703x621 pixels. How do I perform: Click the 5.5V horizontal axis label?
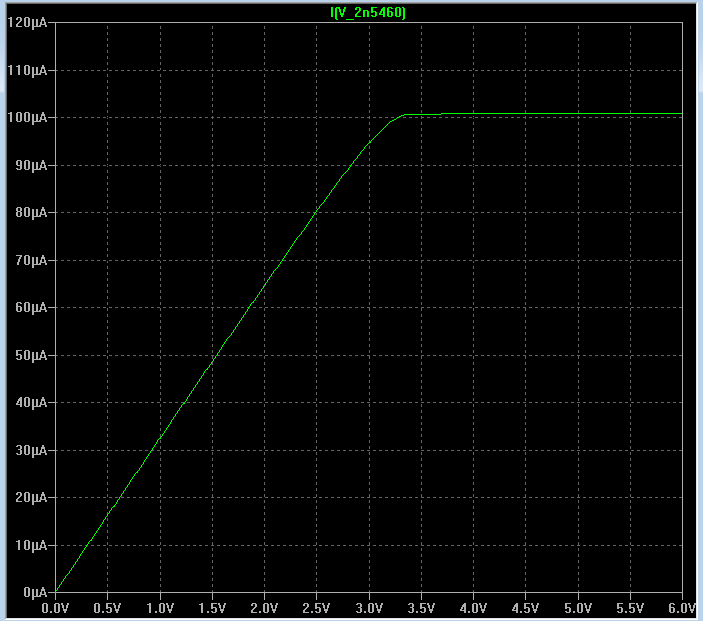coord(630,608)
